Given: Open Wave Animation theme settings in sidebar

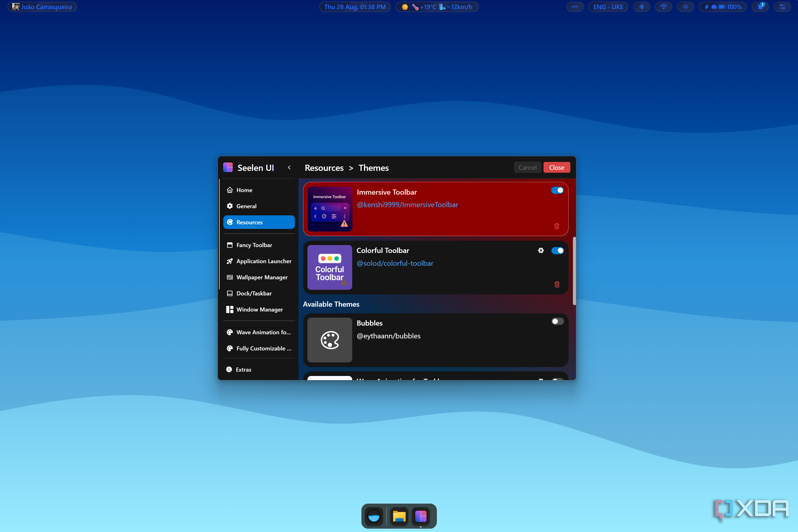Looking at the screenshot, I should pyautogui.click(x=259, y=332).
